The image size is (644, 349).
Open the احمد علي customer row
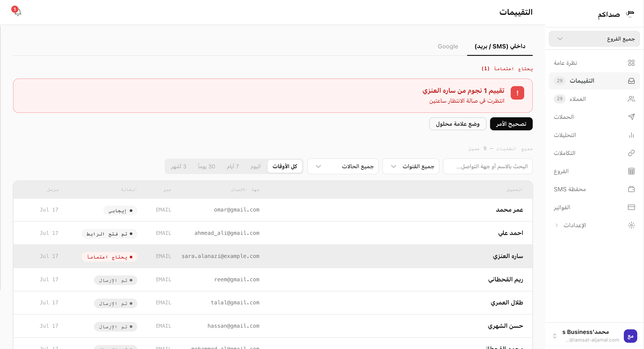273,233
